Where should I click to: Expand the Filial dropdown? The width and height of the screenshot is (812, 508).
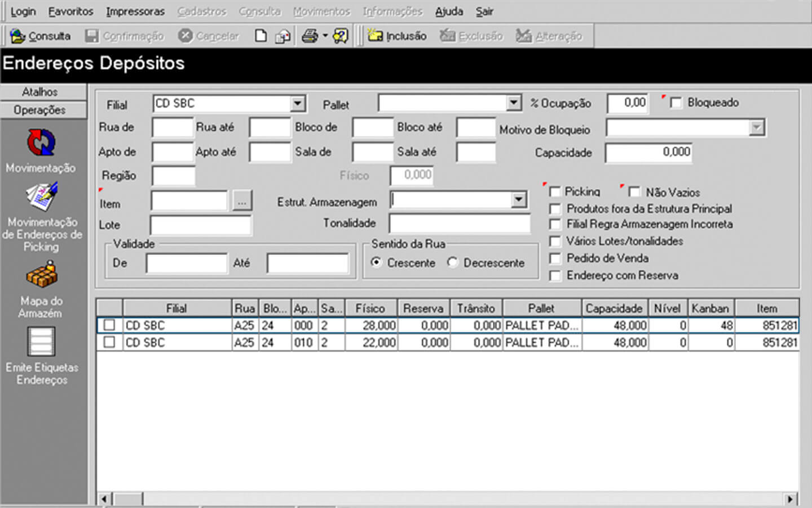tap(298, 104)
